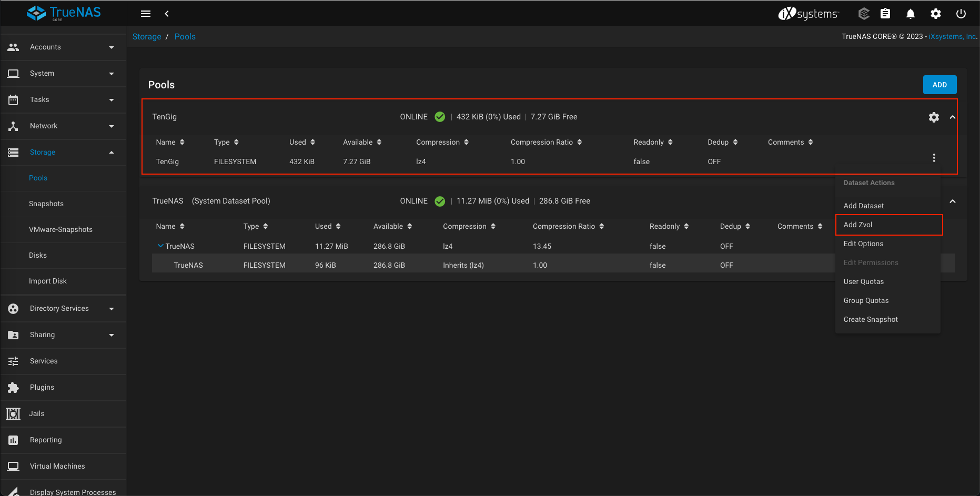
Task: Open the task manager clipboard icon
Action: pyautogui.click(x=885, y=14)
